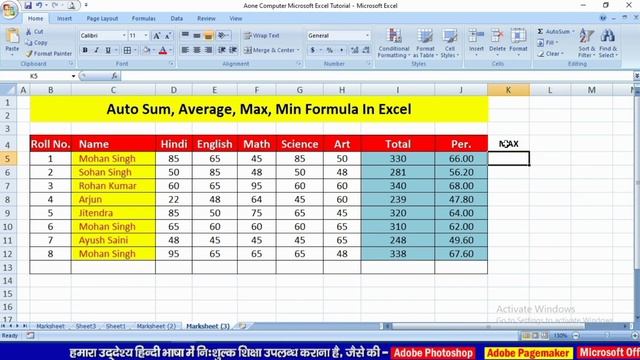Open the AutoSum dropdown arrow
This screenshot has width=640, height=360.
pos(573,31)
